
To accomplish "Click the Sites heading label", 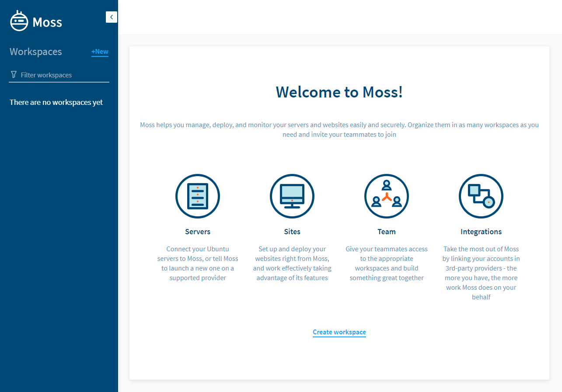I will [292, 232].
